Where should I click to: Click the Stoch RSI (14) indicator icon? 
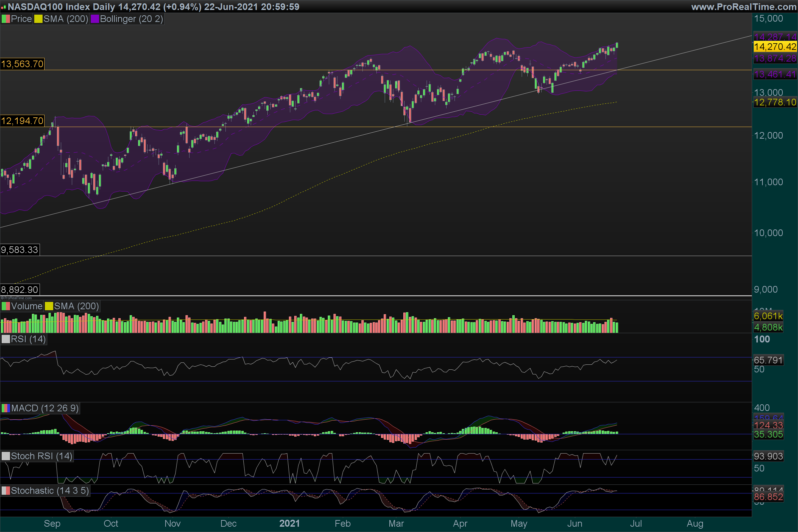pos(6,456)
